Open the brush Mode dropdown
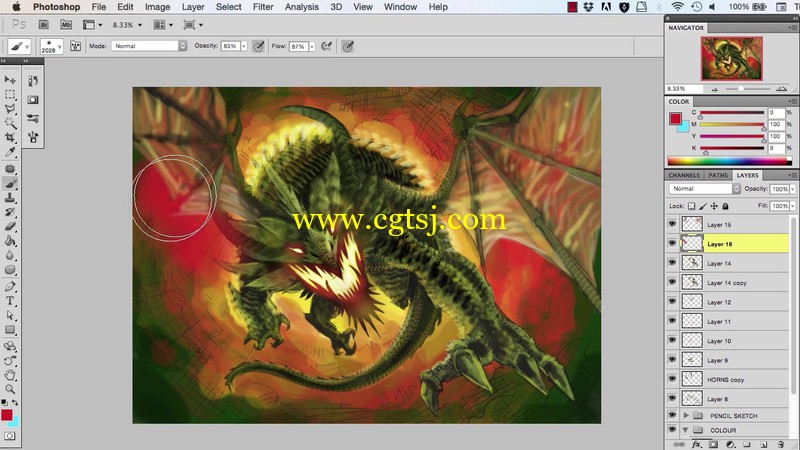The height and width of the screenshot is (450, 800). [x=149, y=46]
